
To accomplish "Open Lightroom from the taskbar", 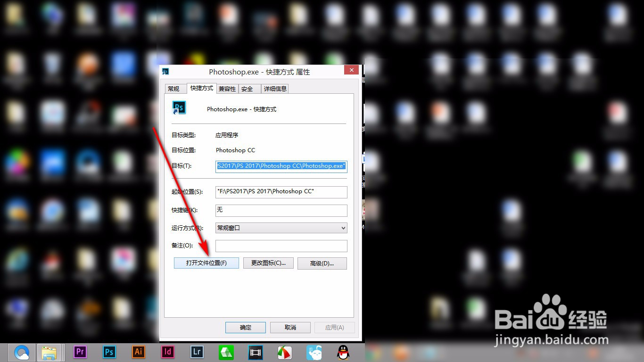I will 197,352.
